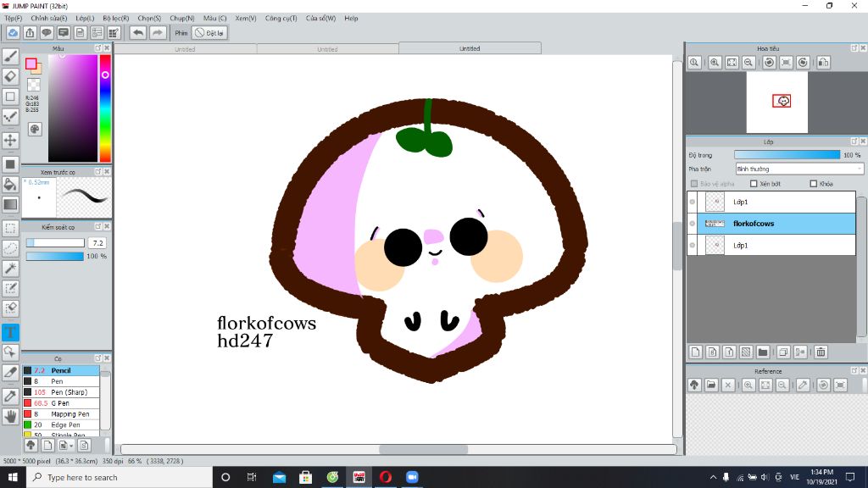
Task: Click the rainbow hue slider bar
Action: [105, 108]
